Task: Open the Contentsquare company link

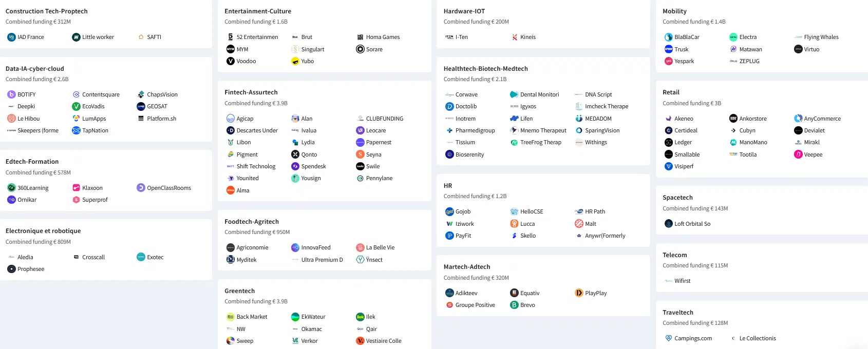Action: tap(101, 94)
